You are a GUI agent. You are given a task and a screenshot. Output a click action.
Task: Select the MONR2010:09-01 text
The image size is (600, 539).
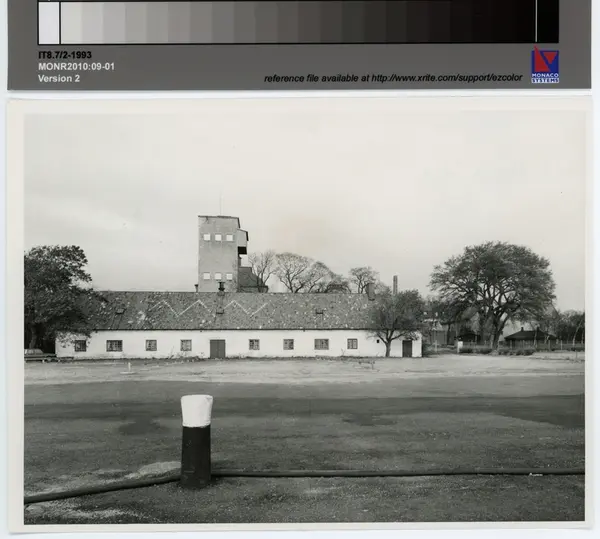(x=76, y=67)
